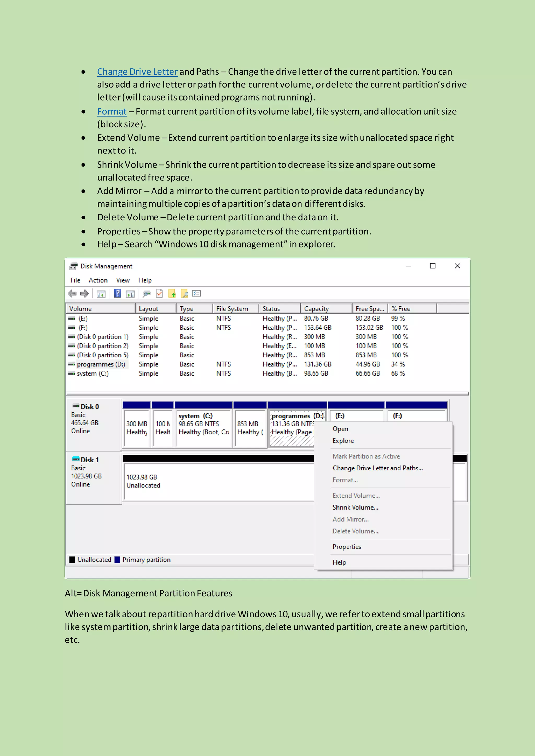Click the black Unallocated legend swatch

pos(72,559)
